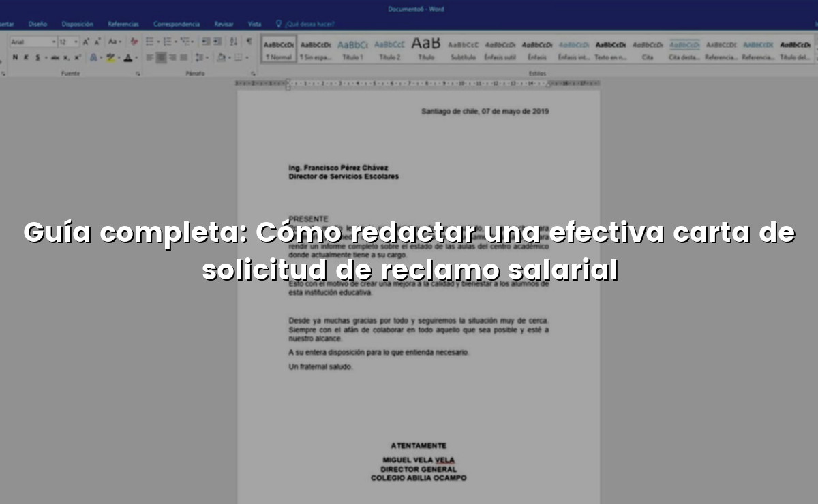The width and height of the screenshot is (818, 504).
Task: Decrease the paragraph indent
Action: point(206,42)
